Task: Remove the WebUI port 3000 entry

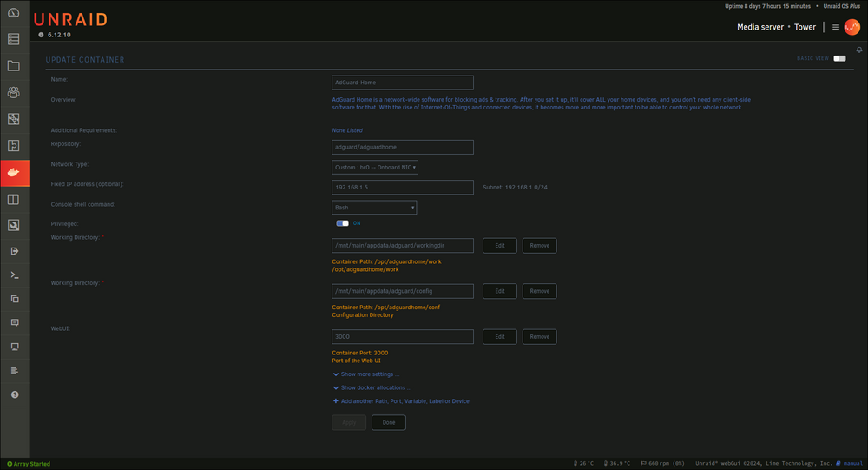Action: click(540, 336)
